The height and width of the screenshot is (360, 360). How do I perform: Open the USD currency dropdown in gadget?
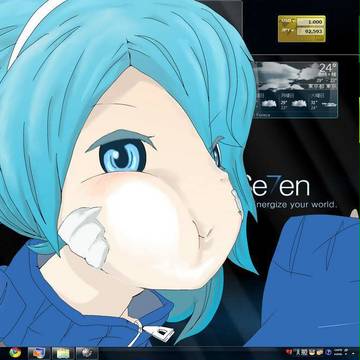click(x=288, y=20)
